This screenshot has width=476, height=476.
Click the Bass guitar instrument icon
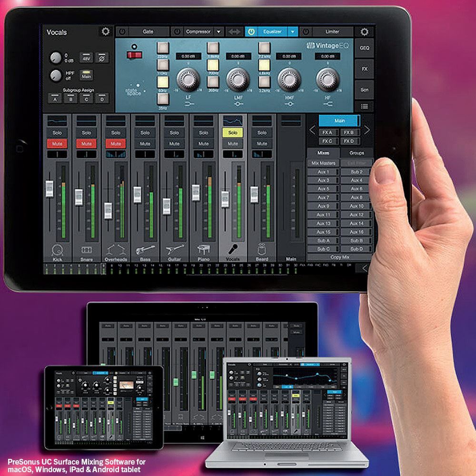pyautogui.click(x=145, y=249)
